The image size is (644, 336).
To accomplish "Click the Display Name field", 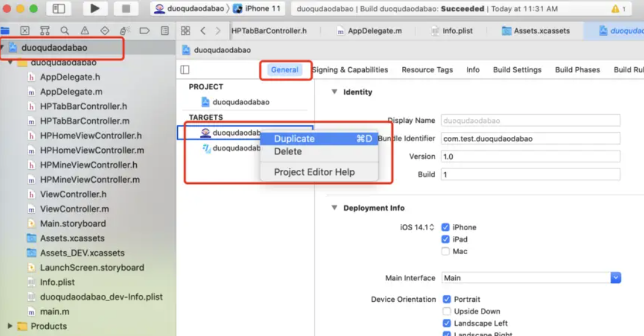I will point(530,121).
